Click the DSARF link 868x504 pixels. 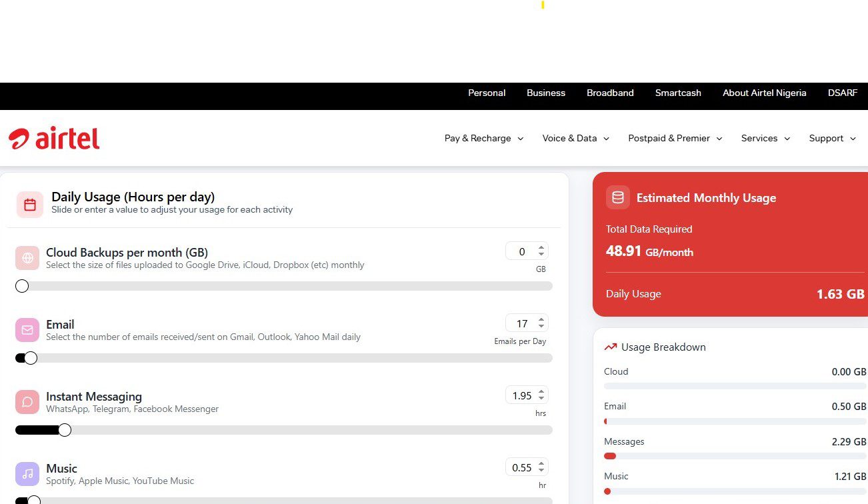[843, 93]
